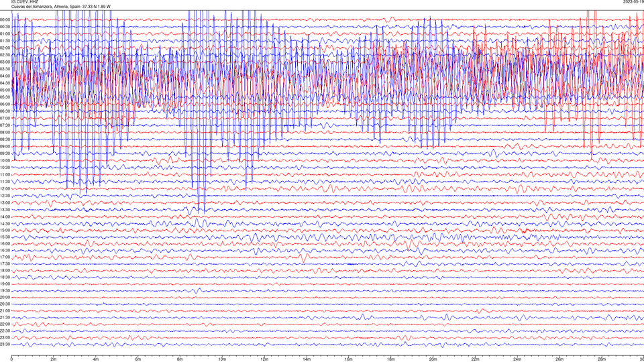This screenshot has height=362, width=644.
Task: Click the 05:30 time label
Action: [5, 97]
